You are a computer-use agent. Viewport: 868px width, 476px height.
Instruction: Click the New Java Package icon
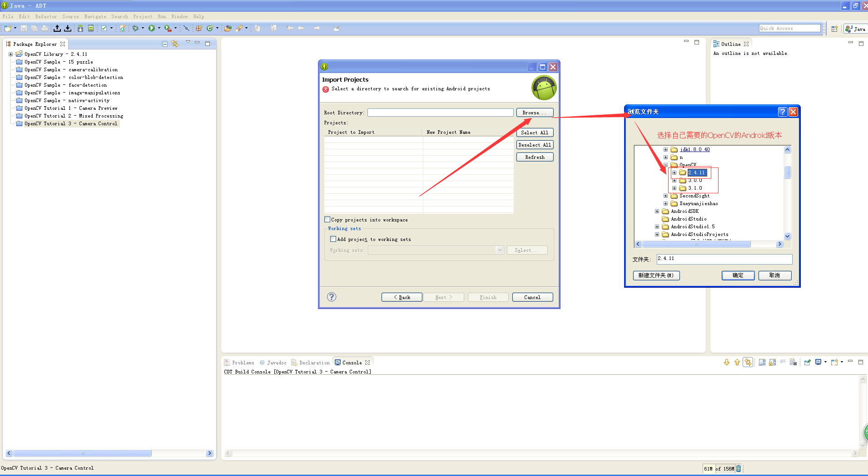click(x=198, y=28)
